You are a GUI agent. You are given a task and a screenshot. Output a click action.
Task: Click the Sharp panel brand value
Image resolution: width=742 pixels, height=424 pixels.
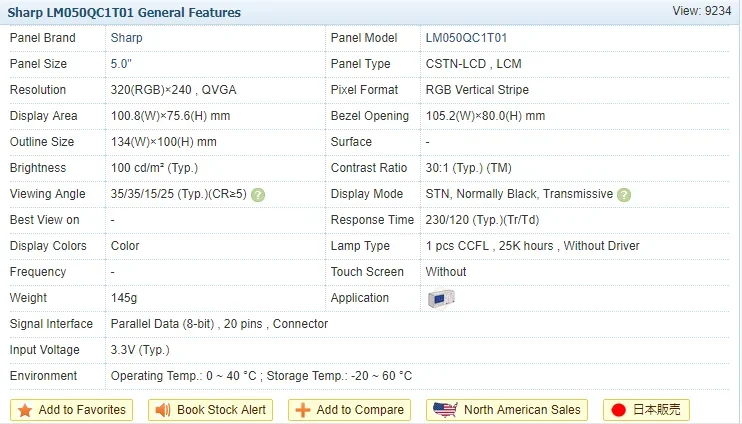(126, 38)
